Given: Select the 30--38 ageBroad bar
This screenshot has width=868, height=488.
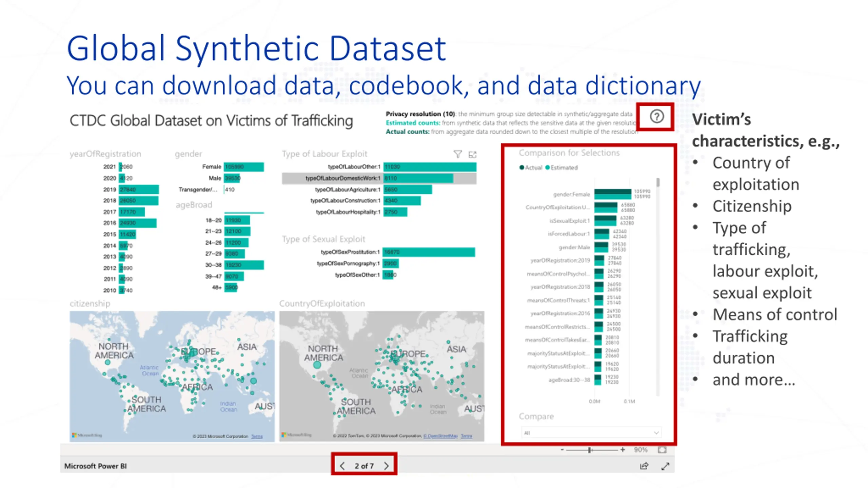Looking at the screenshot, I should pyautogui.click(x=244, y=265).
